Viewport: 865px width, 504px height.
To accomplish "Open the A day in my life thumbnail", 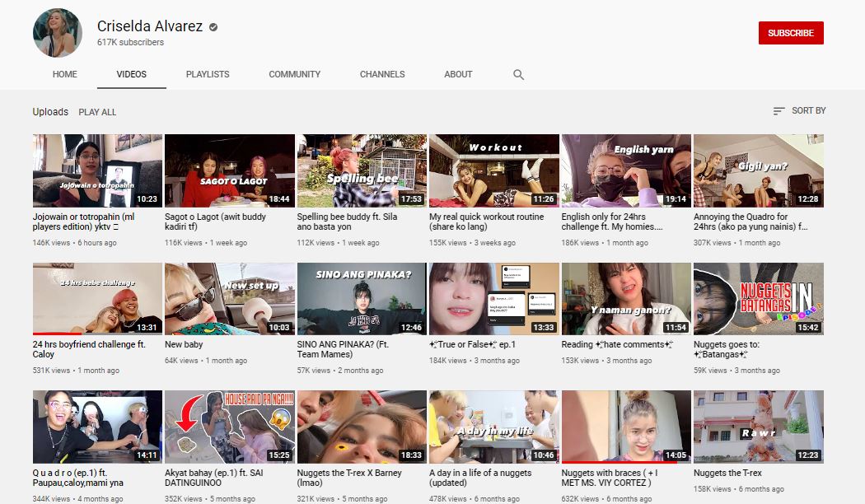I will click(x=494, y=427).
